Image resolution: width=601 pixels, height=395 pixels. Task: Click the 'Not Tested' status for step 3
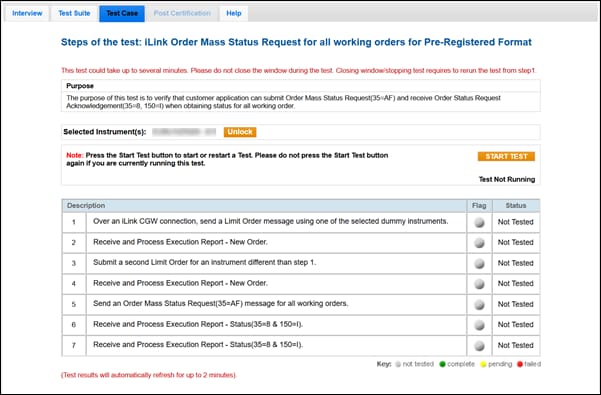point(516,263)
